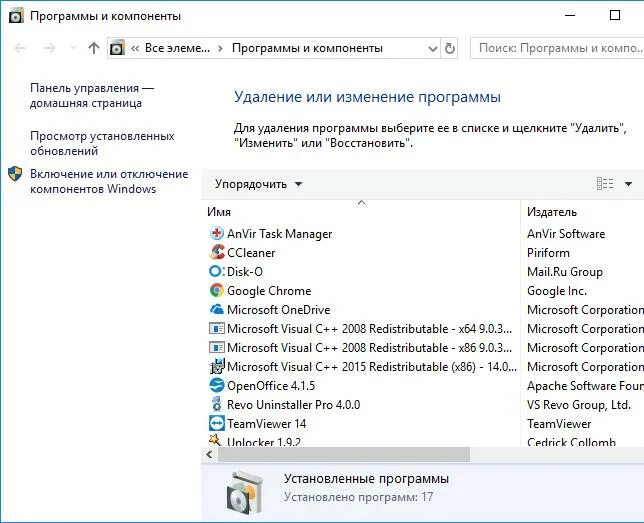Open the recent locations dropdown arrow
644x523 pixels.
click(x=74, y=48)
